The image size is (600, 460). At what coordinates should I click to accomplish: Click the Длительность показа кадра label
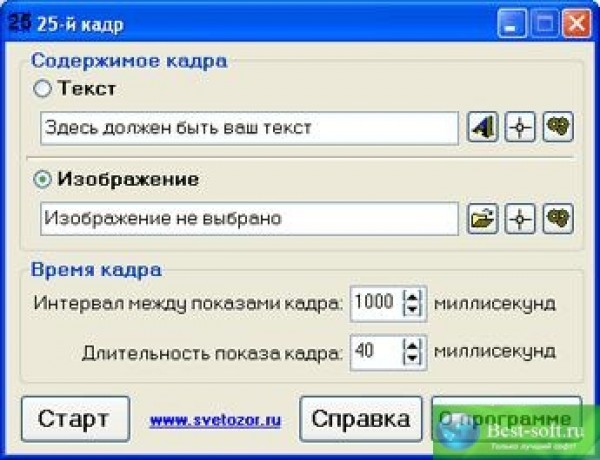212,353
